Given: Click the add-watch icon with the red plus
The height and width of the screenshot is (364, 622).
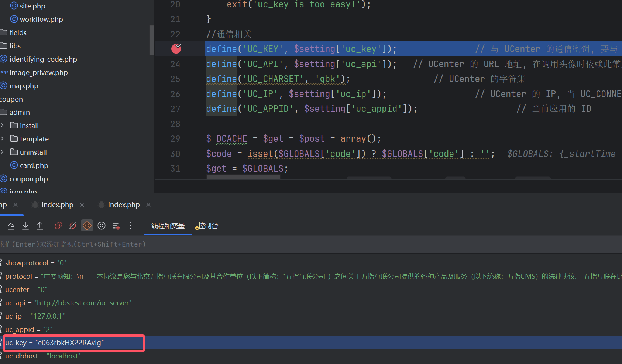Looking at the screenshot, I should click(116, 226).
